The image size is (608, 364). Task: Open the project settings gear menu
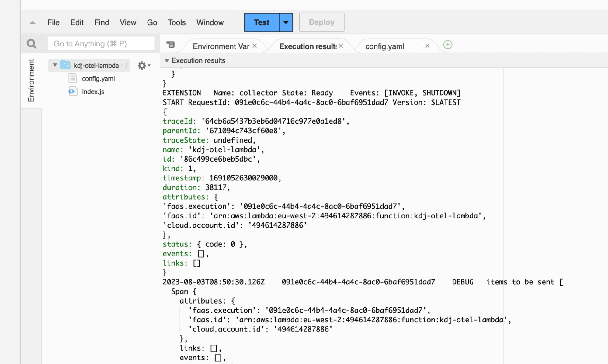click(142, 65)
